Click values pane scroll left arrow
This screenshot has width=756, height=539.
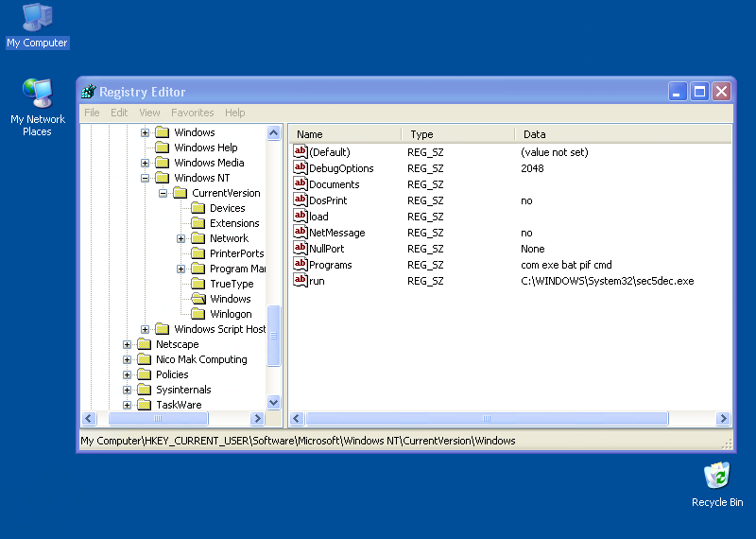(x=297, y=418)
